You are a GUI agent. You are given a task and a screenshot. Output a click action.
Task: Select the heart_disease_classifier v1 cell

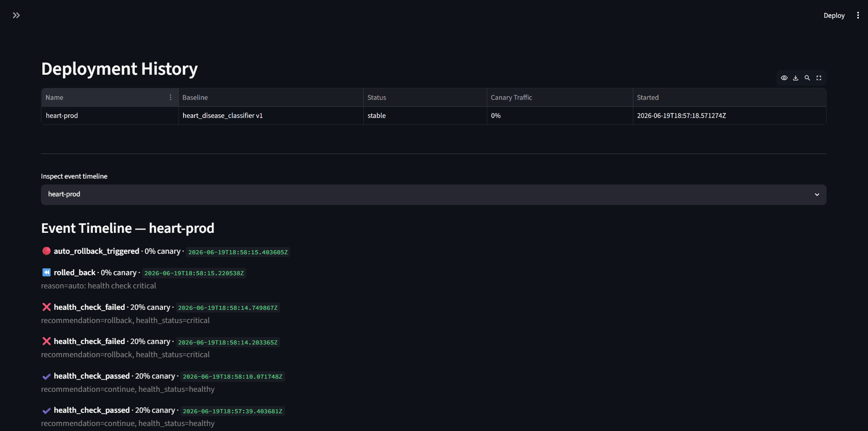(271, 116)
